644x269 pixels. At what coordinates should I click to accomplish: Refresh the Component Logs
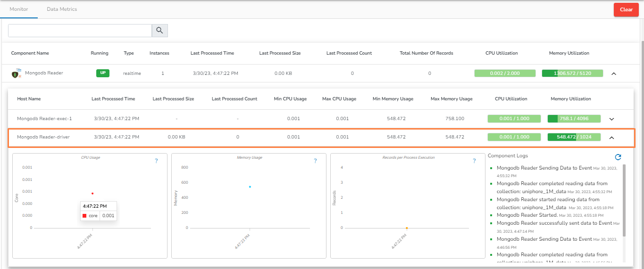click(x=618, y=157)
